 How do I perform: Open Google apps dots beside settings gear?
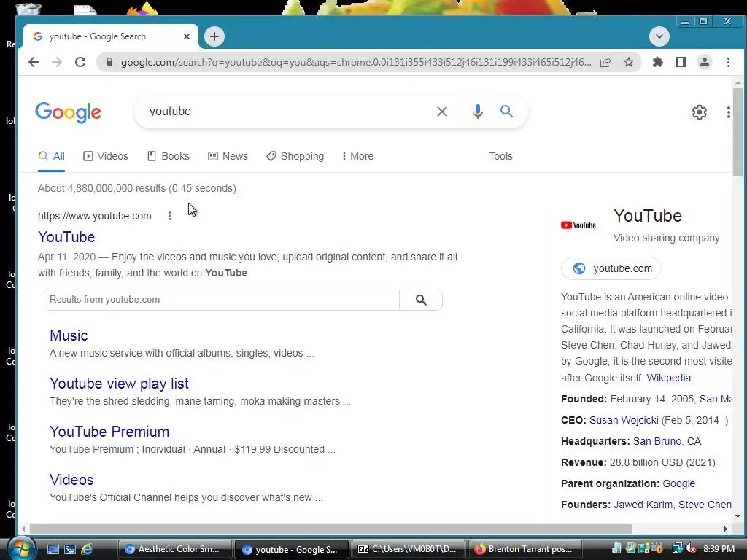pyautogui.click(x=729, y=112)
